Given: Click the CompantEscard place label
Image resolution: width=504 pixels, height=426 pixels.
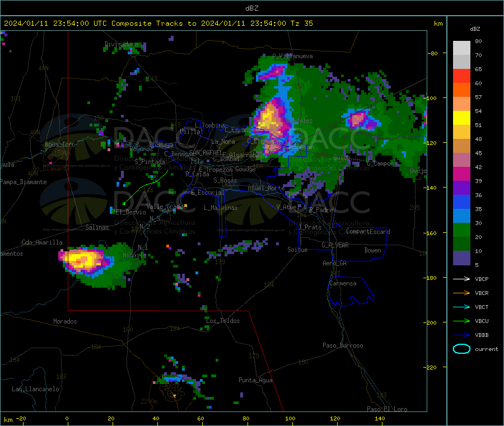Looking at the screenshot, I should [368, 232].
